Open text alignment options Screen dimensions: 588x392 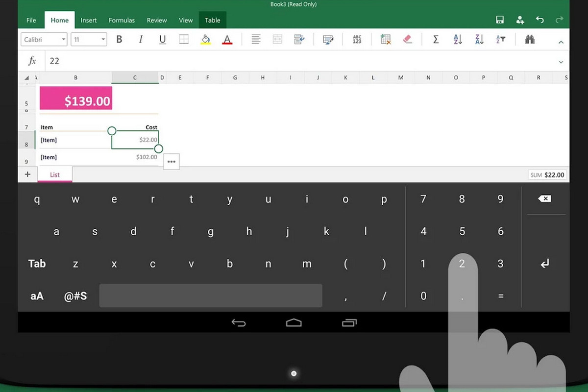click(x=256, y=40)
